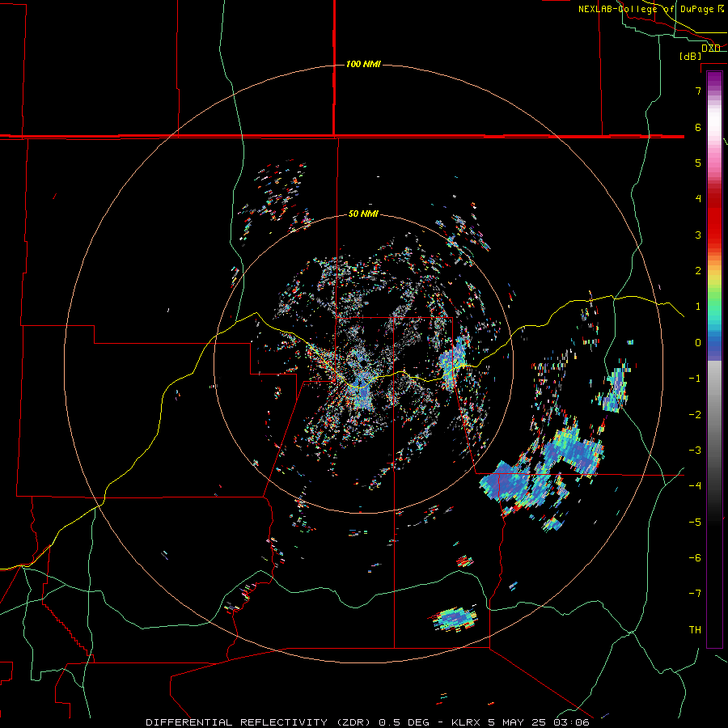
Task: Click the 100 NMI range ring label
Action: click(x=363, y=64)
